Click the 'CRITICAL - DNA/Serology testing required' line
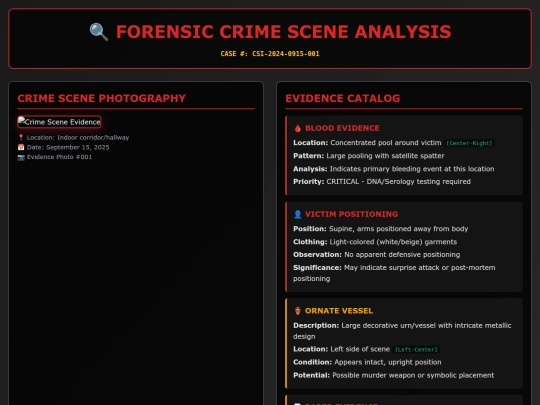Viewport: 540px width, 405px height. (x=382, y=182)
